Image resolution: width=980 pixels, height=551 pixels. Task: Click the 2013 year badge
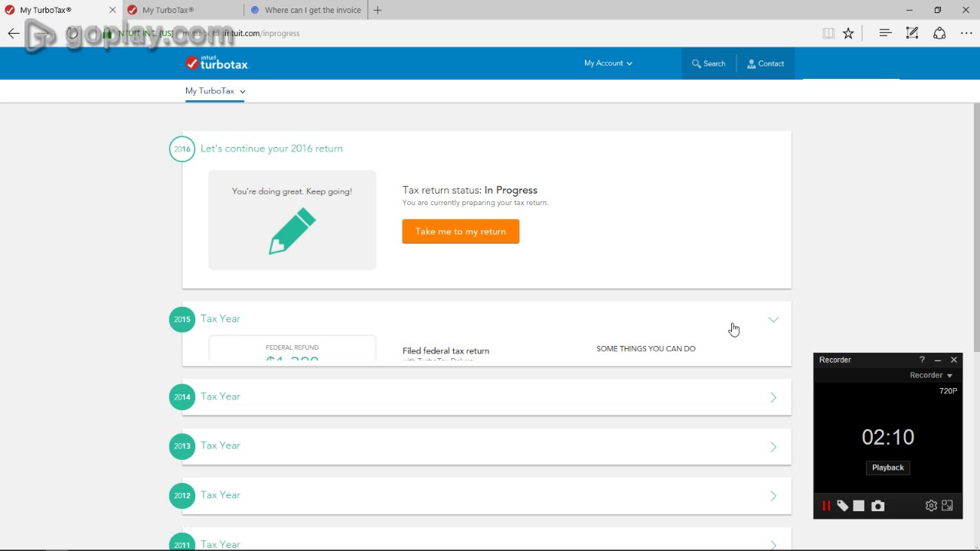pos(182,446)
